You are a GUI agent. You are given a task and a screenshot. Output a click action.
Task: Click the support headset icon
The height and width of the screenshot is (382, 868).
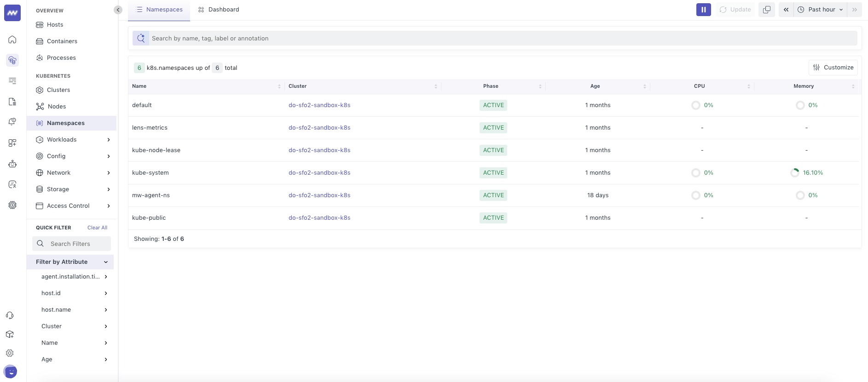tap(10, 315)
